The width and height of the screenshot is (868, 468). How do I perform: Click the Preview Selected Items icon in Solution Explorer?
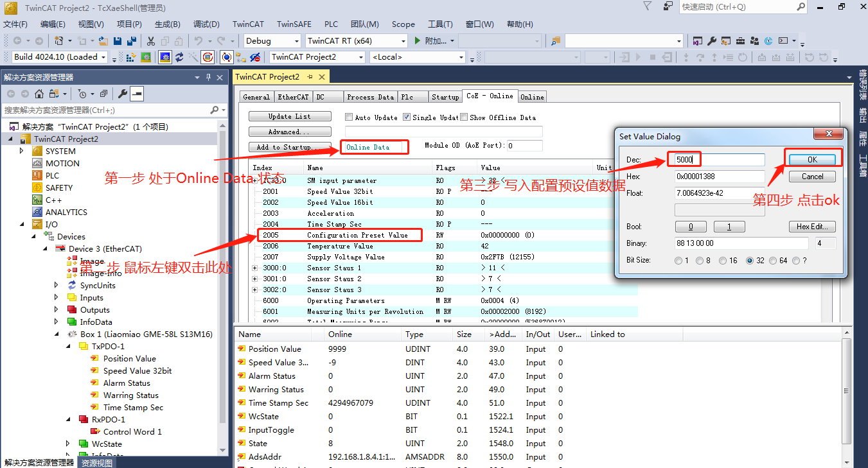coord(137,94)
